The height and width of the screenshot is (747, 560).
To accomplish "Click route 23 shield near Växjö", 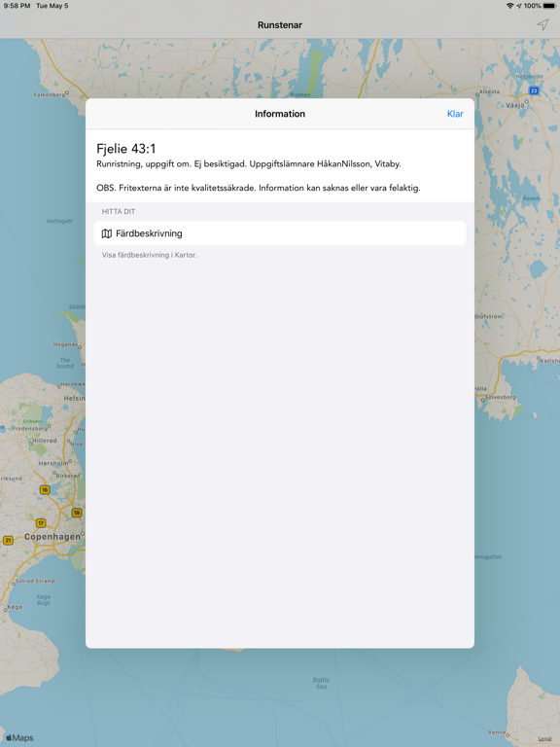I will point(534,90).
